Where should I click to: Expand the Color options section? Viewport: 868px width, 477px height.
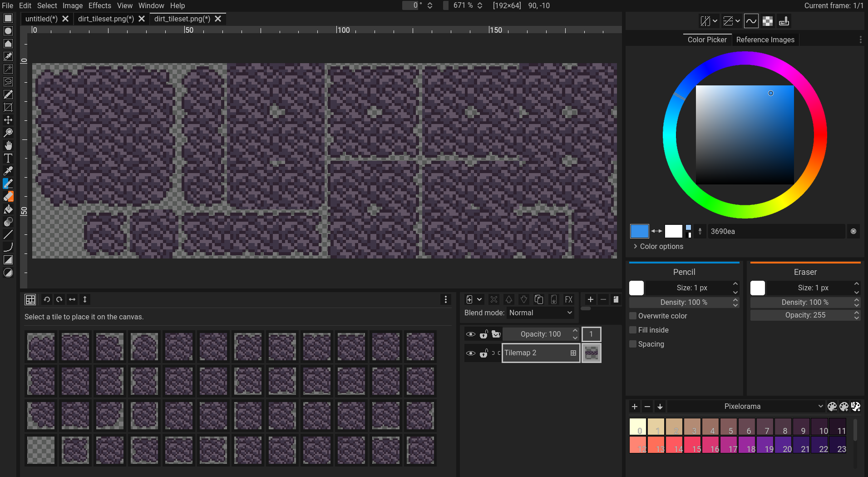(658, 246)
